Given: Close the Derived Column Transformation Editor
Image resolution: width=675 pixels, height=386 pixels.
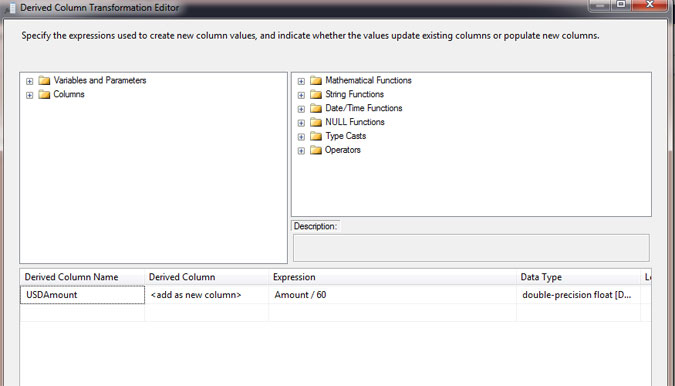Looking at the screenshot, I should 650,5.
